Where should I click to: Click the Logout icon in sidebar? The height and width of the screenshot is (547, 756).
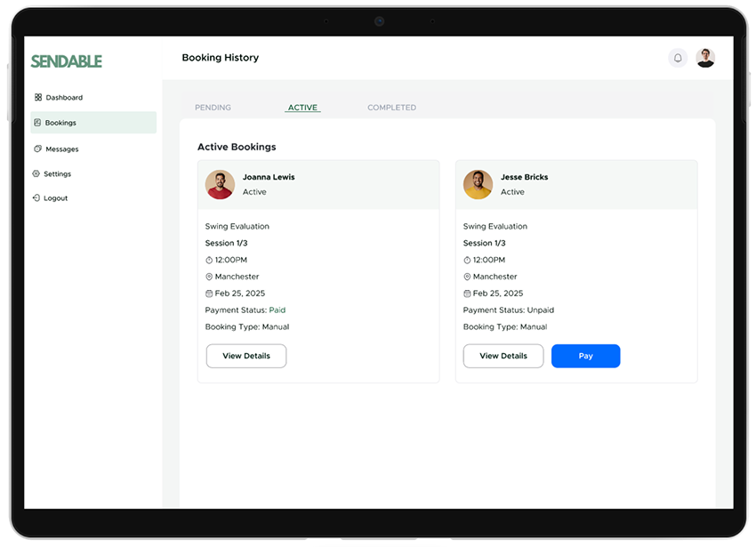[x=36, y=198]
